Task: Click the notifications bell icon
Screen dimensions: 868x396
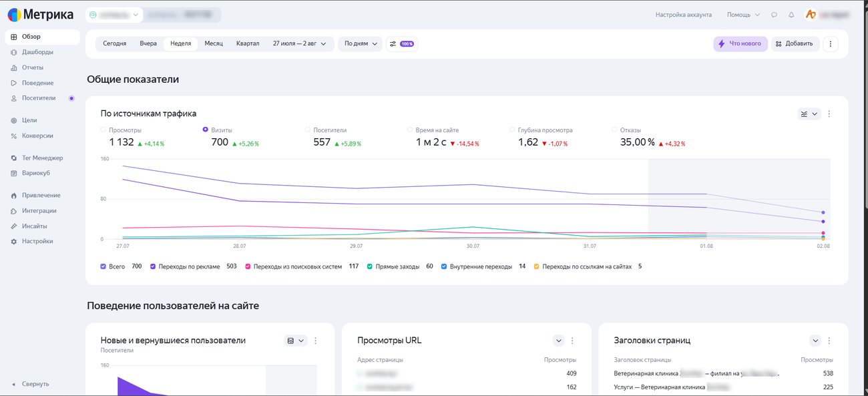Action: click(x=791, y=15)
